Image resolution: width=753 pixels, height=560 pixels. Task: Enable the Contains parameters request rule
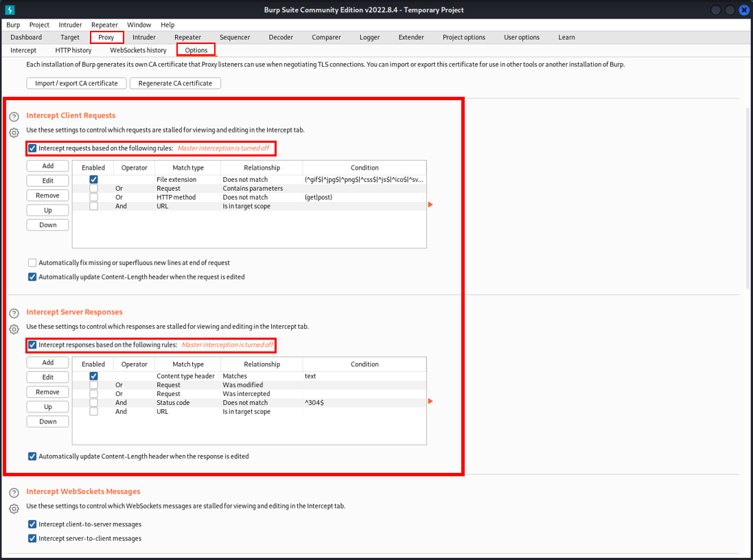click(93, 188)
